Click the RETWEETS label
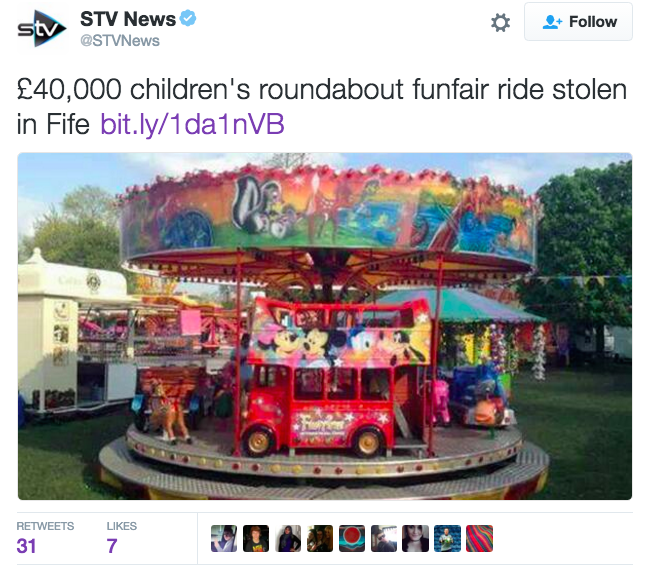Image resolution: width=650 pixels, height=574 pixels. [45, 526]
